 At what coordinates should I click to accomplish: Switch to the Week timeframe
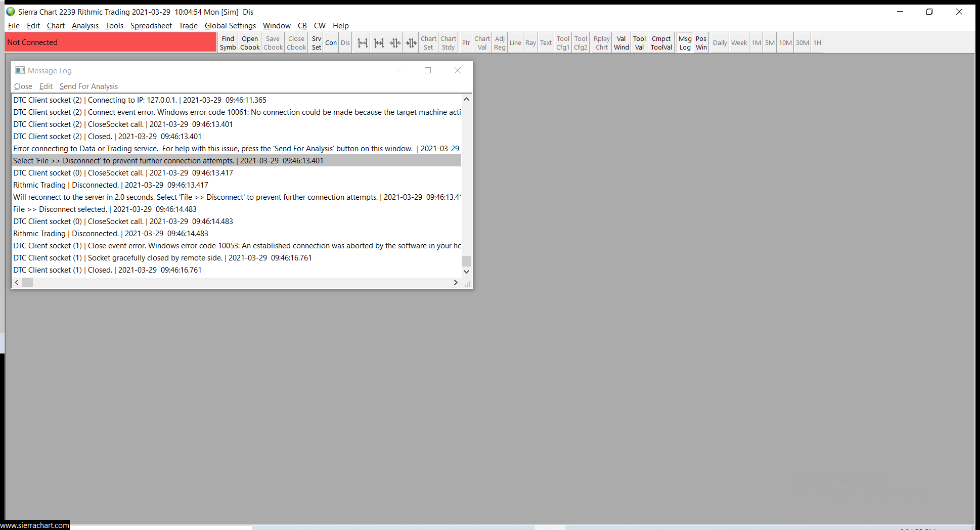coord(739,43)
